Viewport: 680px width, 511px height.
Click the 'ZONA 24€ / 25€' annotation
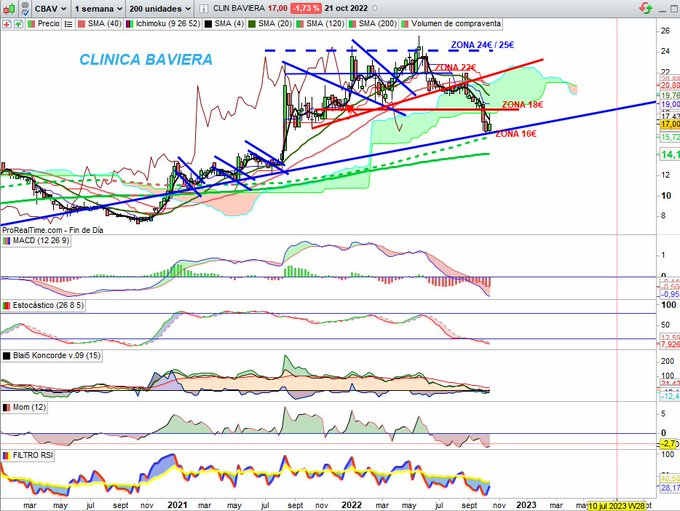click(482, 45)
